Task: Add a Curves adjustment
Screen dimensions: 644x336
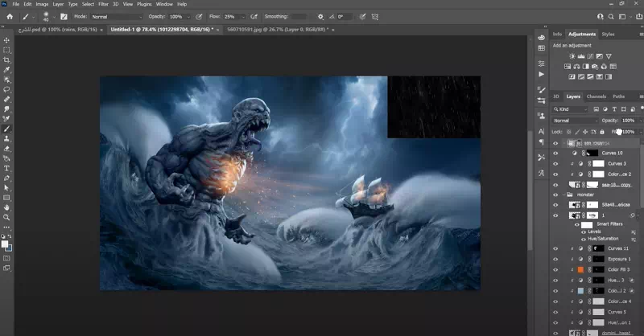Action: point(590,56)
